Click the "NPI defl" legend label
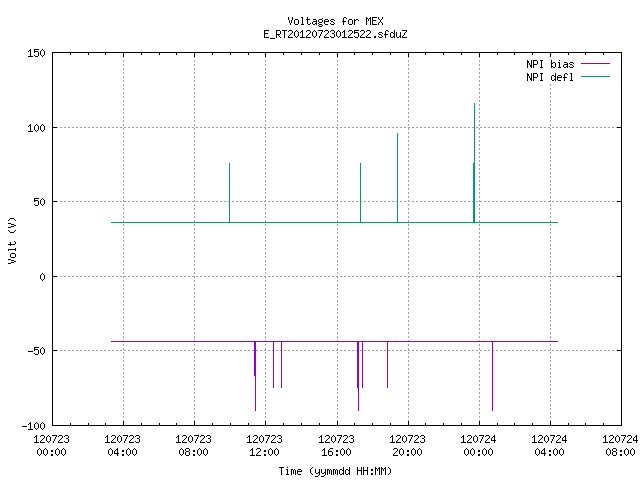 pos(550,77)
